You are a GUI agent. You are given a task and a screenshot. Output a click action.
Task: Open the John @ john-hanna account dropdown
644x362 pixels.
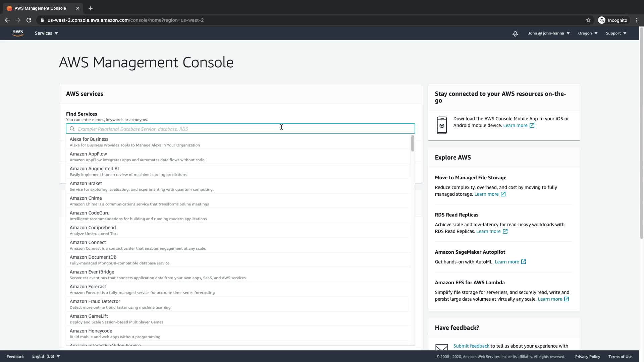(x=549, y=33)
